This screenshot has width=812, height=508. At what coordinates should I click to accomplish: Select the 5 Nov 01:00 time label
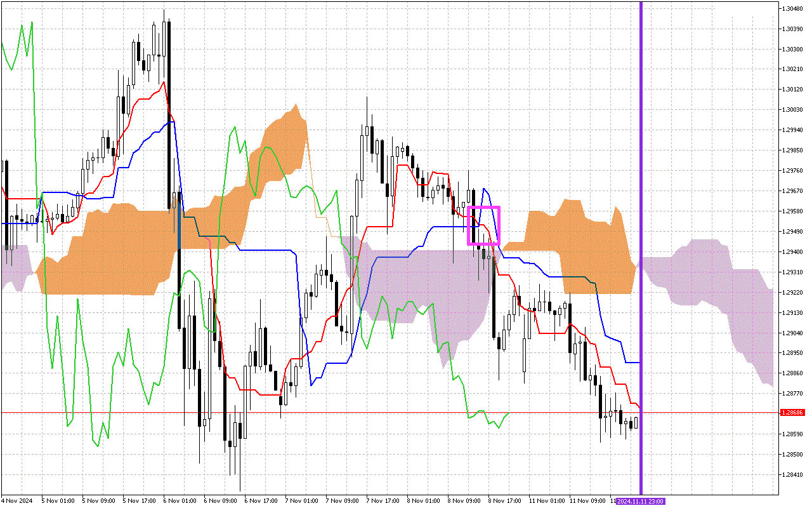(58, 501)
